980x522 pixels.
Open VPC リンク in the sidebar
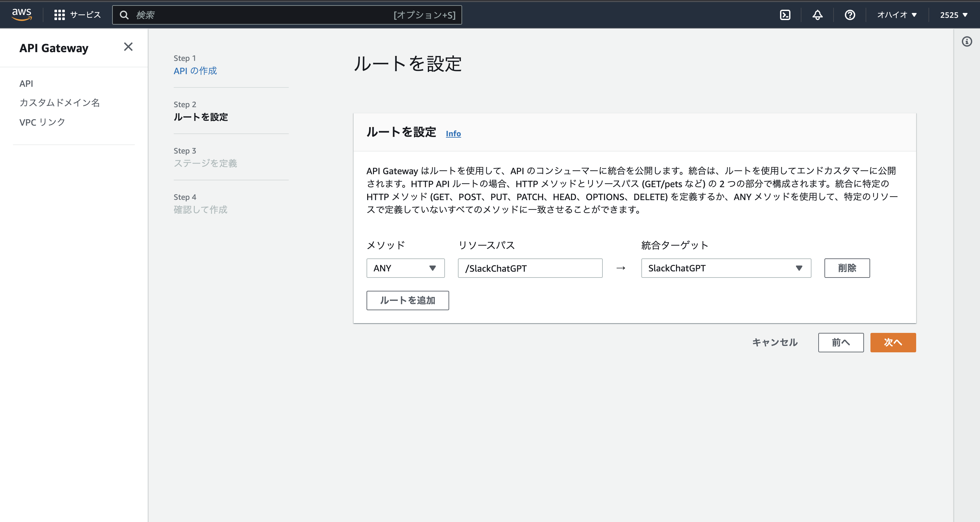42,122
